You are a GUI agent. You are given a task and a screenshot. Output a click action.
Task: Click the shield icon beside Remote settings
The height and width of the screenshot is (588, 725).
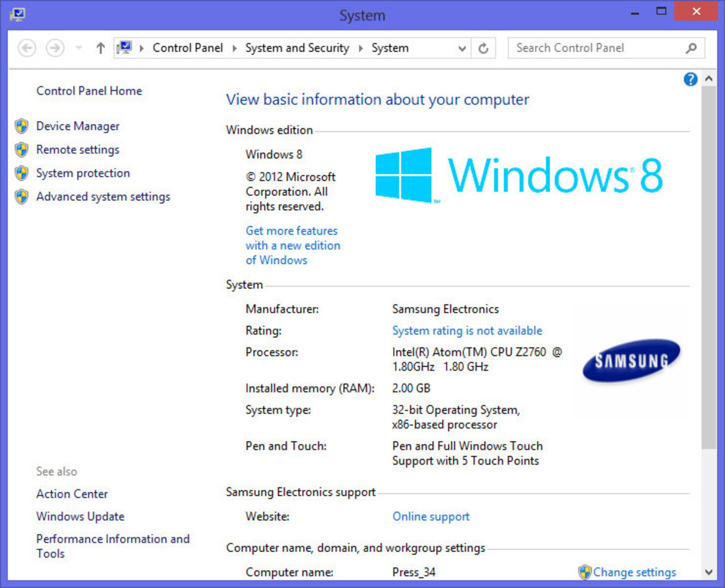tap(21, 149)
